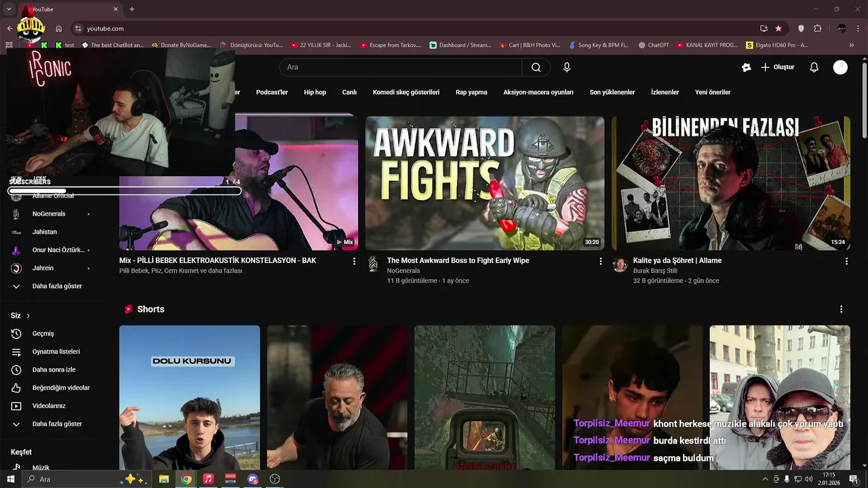Open Escape from Tarkov bookmark
Image resolution: width=868 pixels, height=488 pixels.
click(391, 45)
